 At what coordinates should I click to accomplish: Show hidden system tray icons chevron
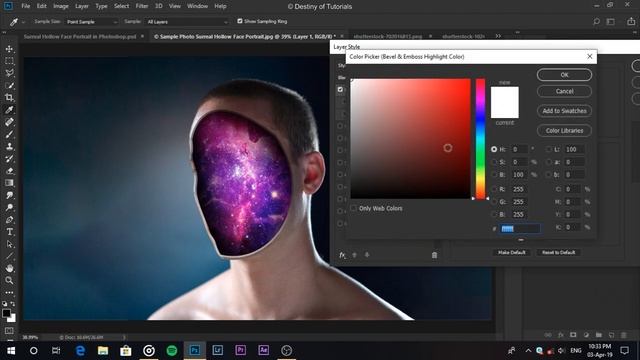528,351
